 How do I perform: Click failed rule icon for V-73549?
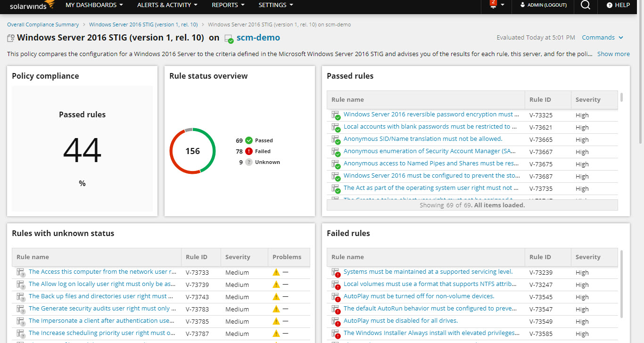point(336,321)
